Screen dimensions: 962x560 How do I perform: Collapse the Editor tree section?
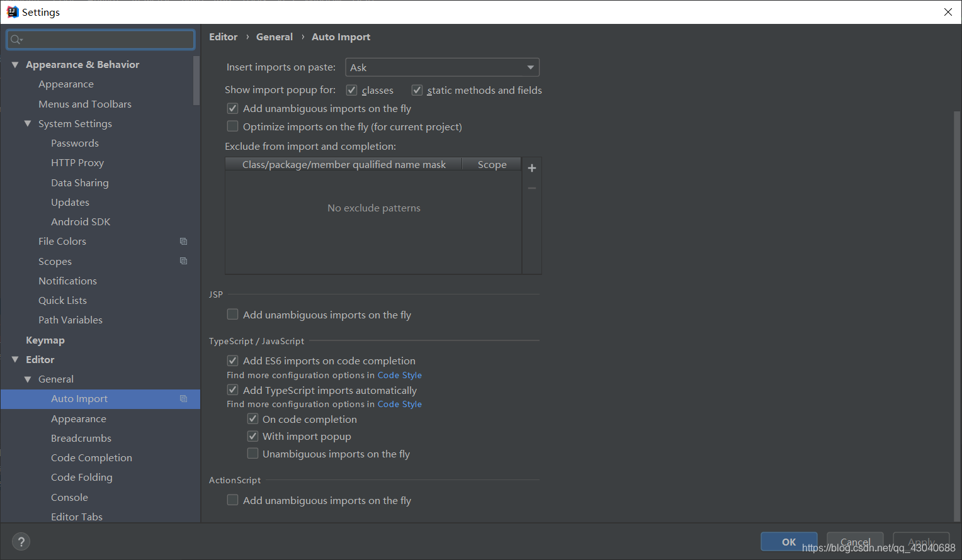tap(15, 359)
